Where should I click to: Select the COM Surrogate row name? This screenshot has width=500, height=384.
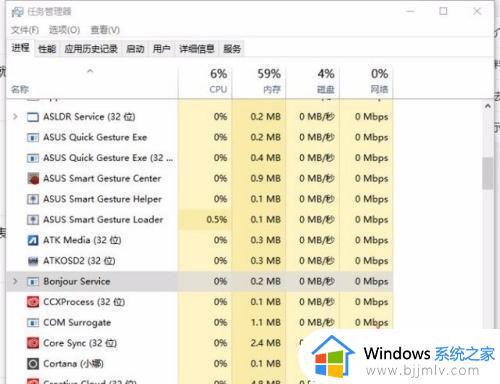(x=77, y=323)
